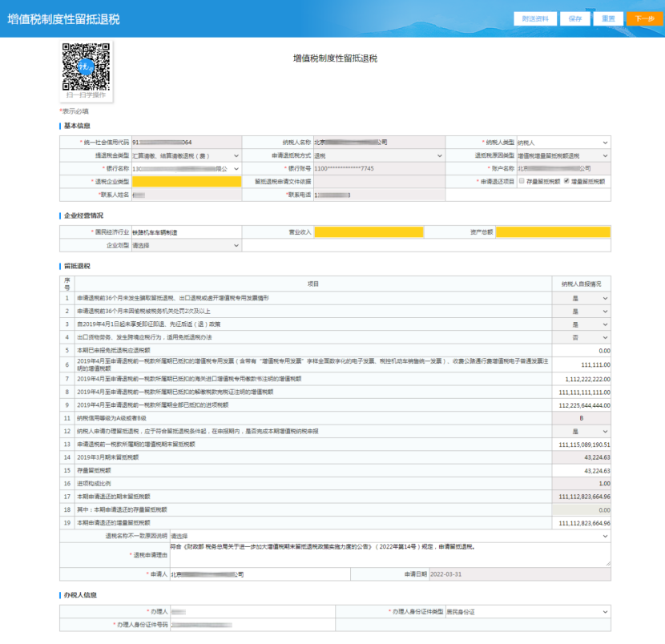
Task: Open row 1 纳税人自报情况 dropdown
Action: (x=582, y=299)
